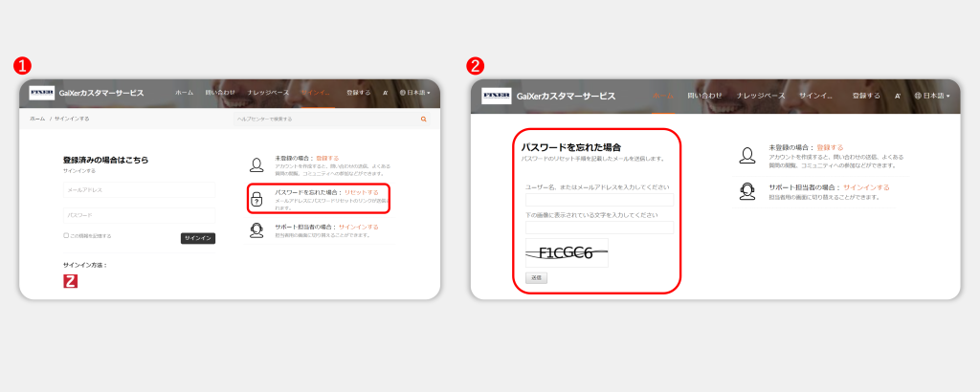
Task: Click the headset icon in screen 1
Action: (x=256, y=229)
